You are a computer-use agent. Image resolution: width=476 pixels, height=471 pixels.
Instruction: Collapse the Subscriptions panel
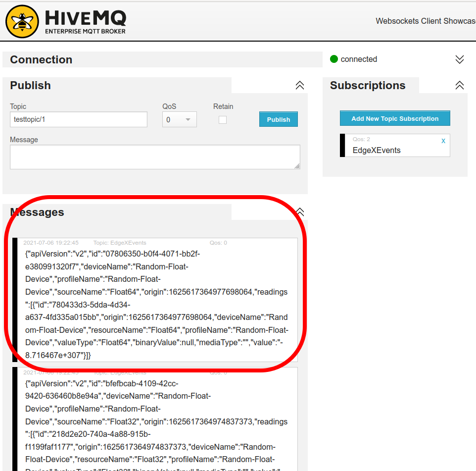(459, 85)
